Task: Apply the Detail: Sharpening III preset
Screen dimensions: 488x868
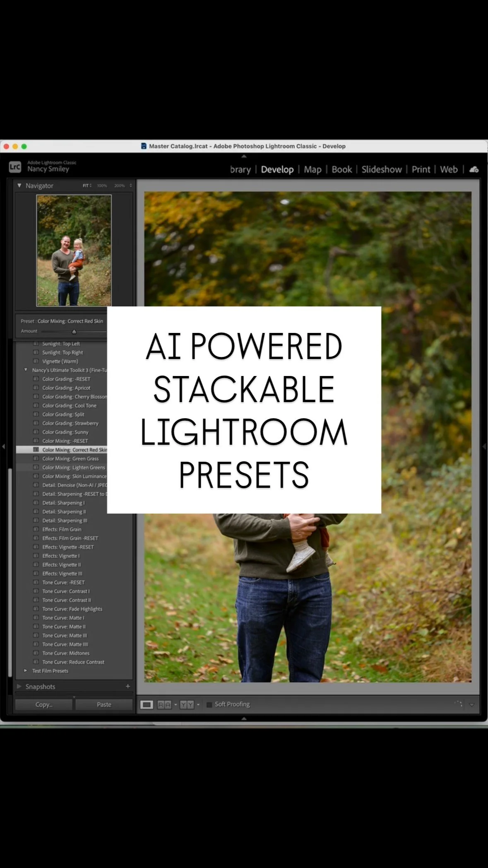Action: coord(65,521)
